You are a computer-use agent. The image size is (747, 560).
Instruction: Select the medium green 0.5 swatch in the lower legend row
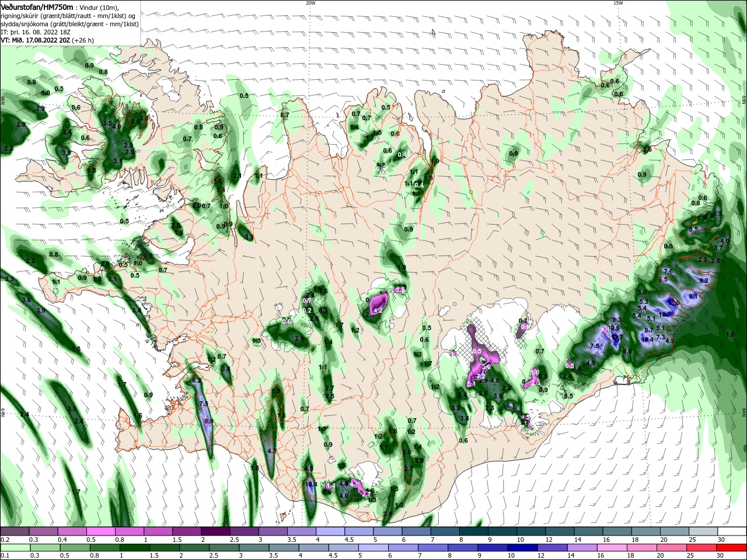click(x=74, y=547)
